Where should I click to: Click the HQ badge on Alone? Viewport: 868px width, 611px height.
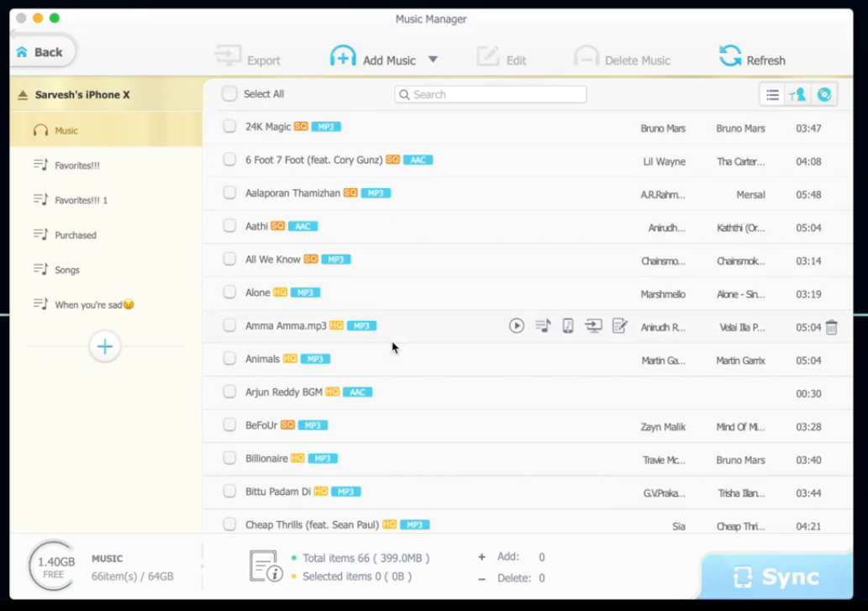tap(280, 292)
